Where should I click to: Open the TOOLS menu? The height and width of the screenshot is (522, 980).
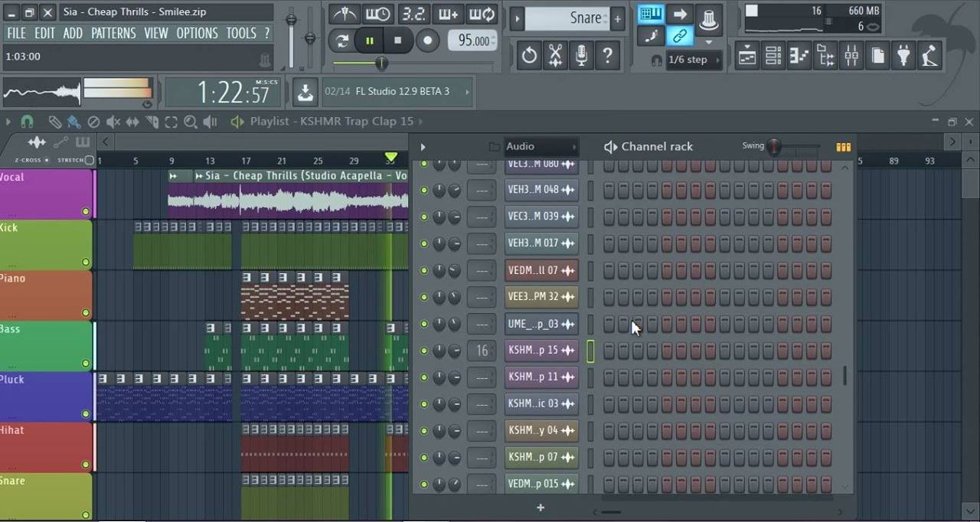point(241,33)
